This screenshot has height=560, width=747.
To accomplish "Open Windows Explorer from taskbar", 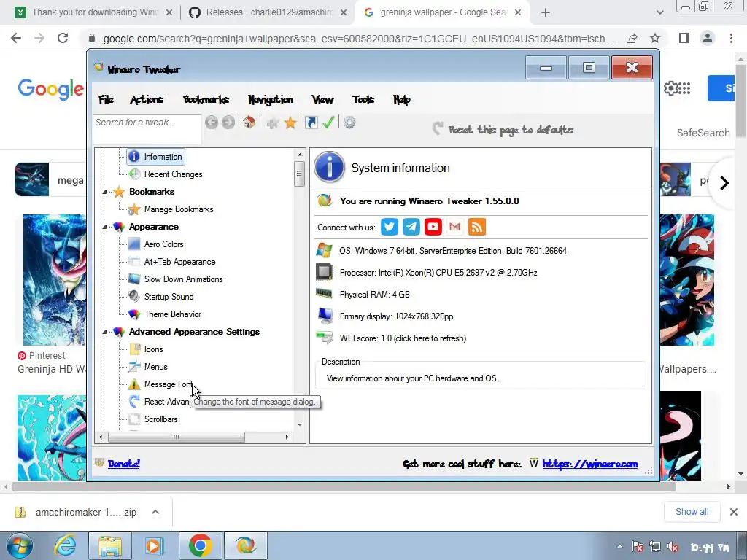I will click(110, 545).
